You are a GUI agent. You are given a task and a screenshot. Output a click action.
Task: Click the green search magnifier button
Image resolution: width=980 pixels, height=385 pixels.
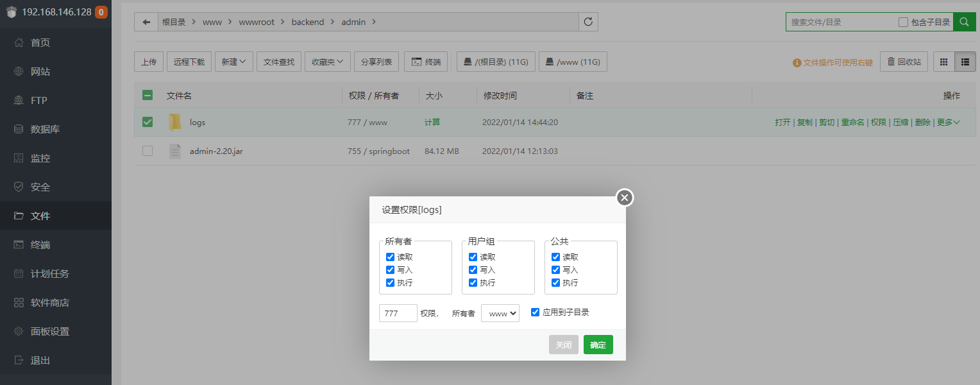(x=963, y=22)
